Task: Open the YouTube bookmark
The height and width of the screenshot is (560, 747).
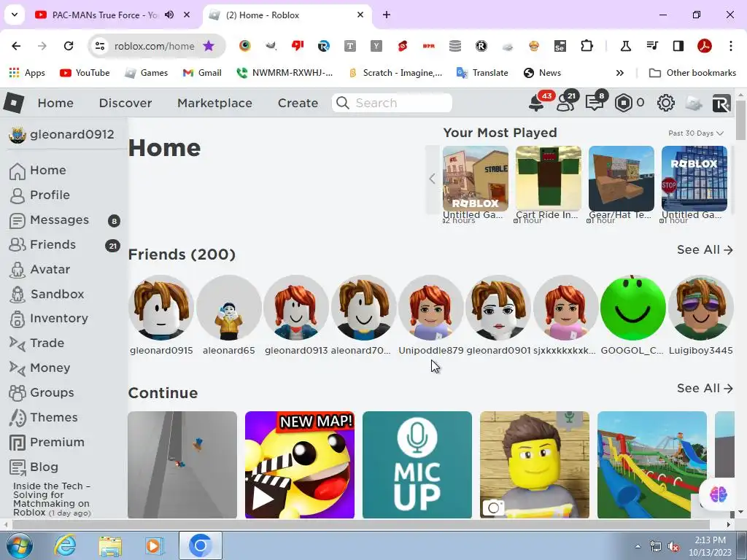Action: 85,73
